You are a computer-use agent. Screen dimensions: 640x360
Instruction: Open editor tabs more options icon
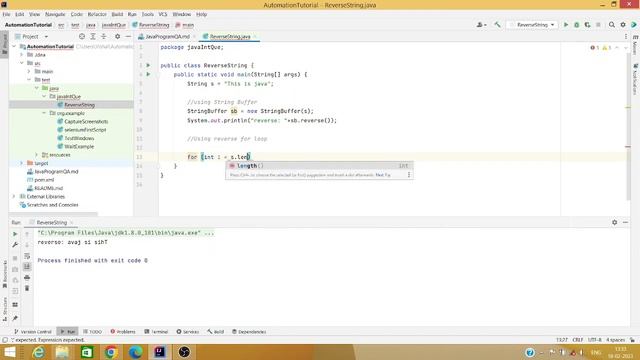click(x=626, y=36)
